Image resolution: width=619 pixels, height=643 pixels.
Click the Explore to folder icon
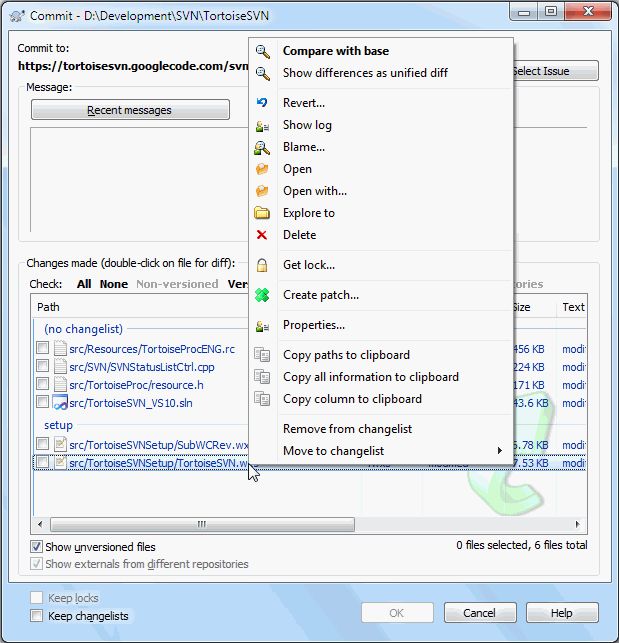coord(262,213)
